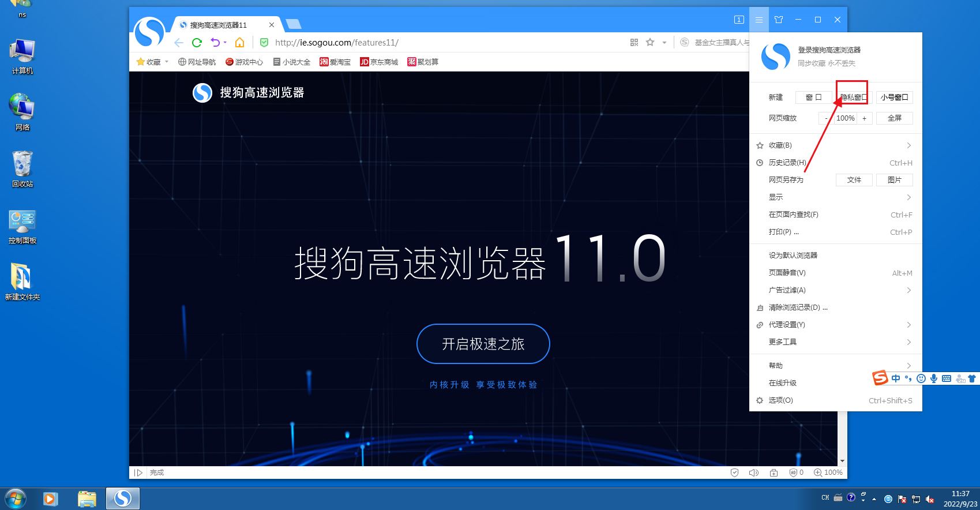This screenshot has width=980, height=510.
Task: Expand 帮助 submenu
Action: coord(836,366)
